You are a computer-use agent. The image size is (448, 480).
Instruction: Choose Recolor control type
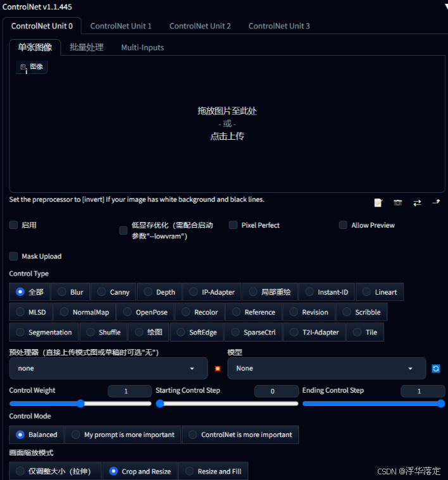(200, 312)
